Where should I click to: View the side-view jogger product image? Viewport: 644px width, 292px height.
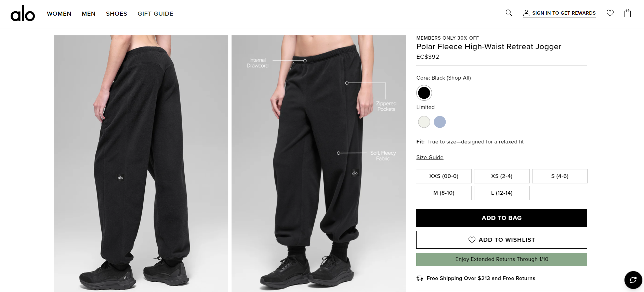[x=141, y=163]
